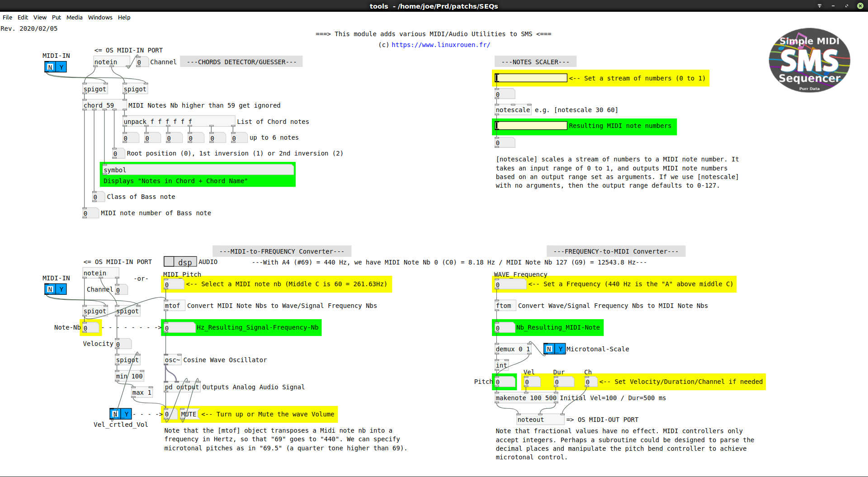Open the linuxrouen.fr hyperlink
Viewport: 868px width, 477px height.
pos(440,45)
